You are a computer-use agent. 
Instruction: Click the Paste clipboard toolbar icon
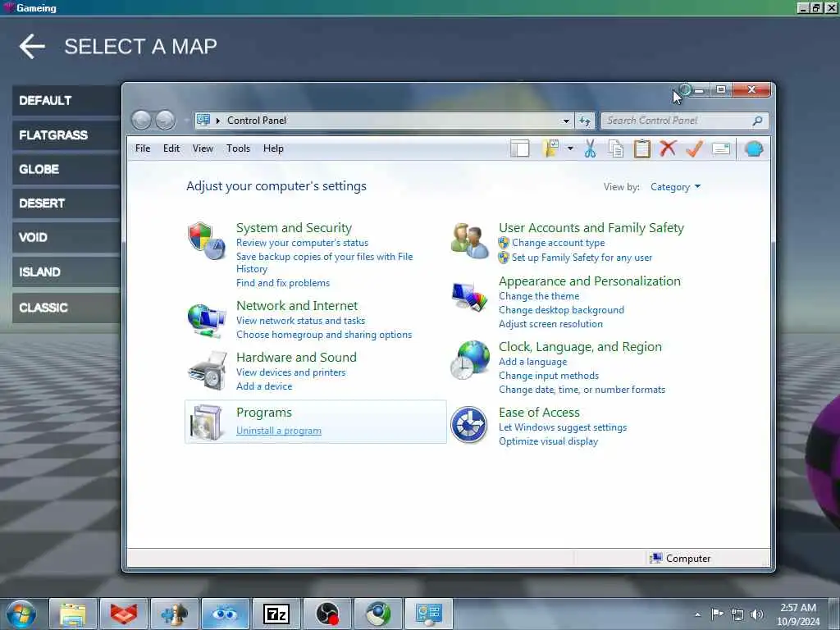tap(641, 148)
